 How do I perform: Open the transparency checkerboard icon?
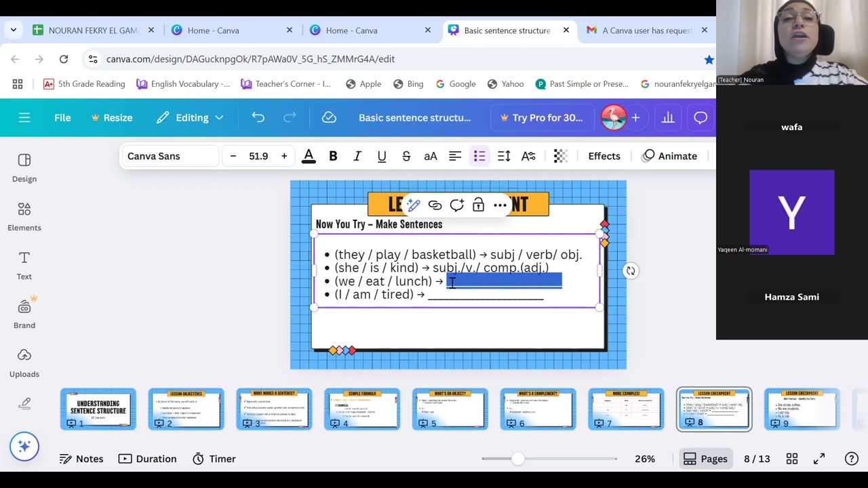tap(560, 156)
